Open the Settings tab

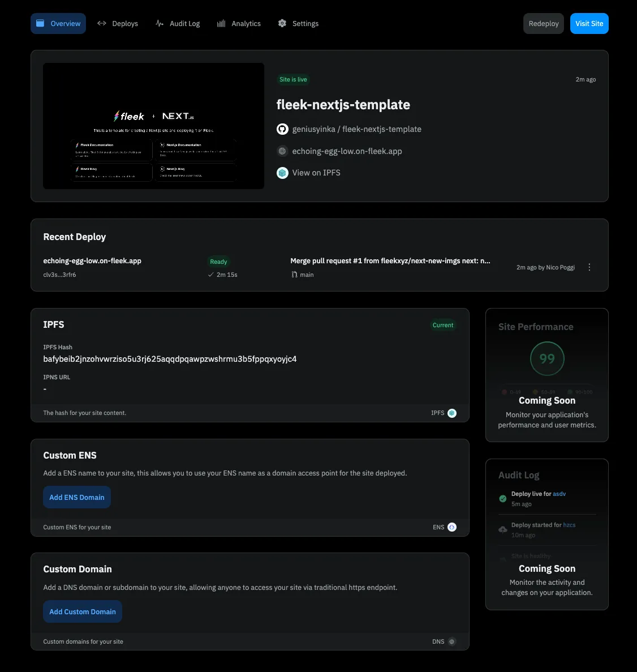coord(298,24)
